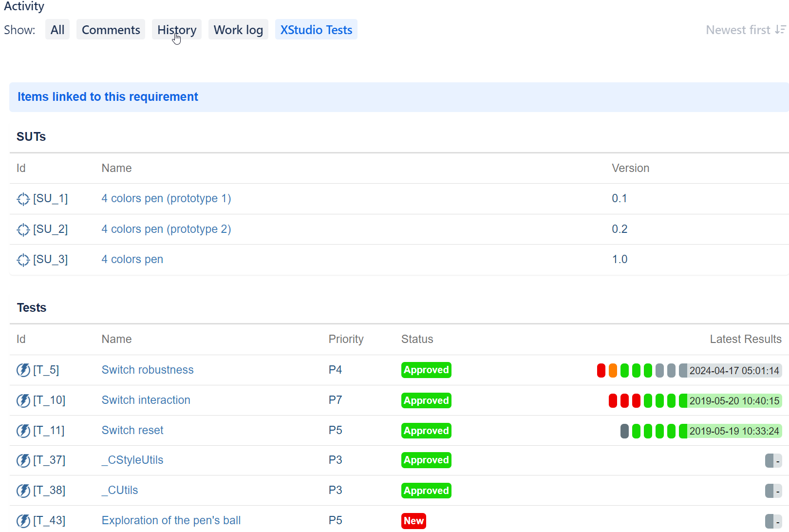
Task: Click the empty result indicator for _CUtils
Action: [x=773, y=491]
